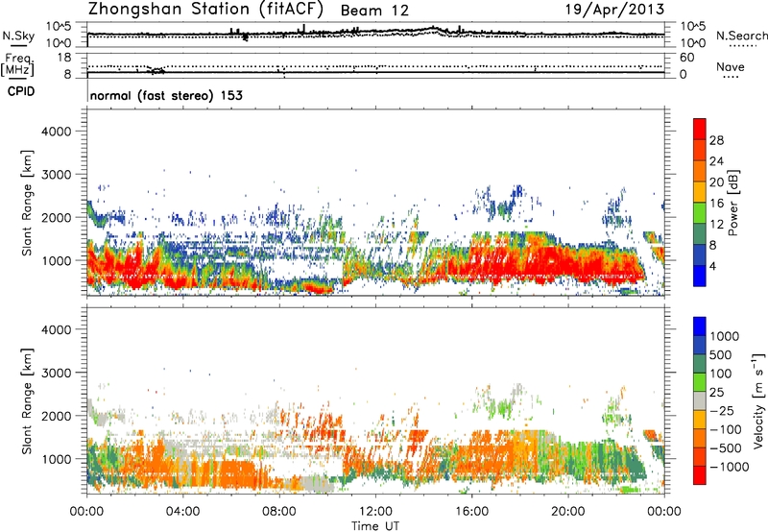Click the "CPID" label
This screenshot has width=768, height=532.
point(21,91)
